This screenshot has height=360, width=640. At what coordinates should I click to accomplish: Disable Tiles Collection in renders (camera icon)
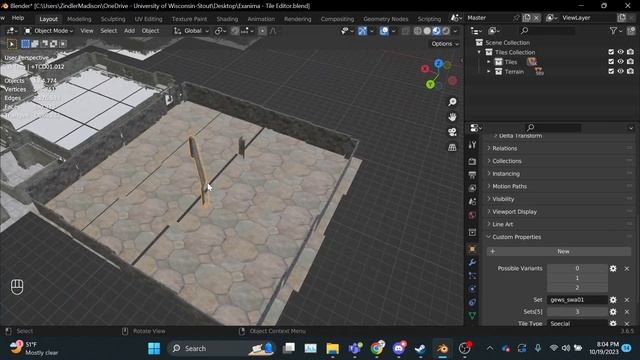[x=630, y=52]
